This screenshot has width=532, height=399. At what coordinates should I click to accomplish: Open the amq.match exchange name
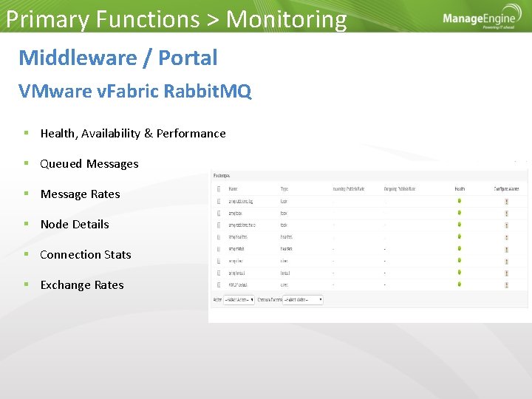(236, 249)
